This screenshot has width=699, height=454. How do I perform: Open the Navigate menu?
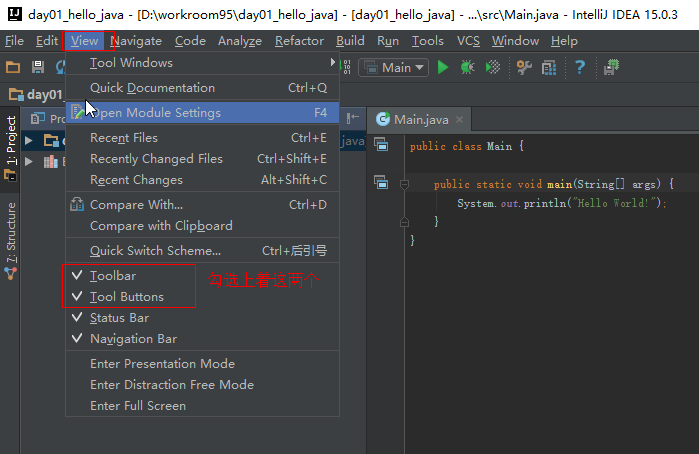(136, 41)
